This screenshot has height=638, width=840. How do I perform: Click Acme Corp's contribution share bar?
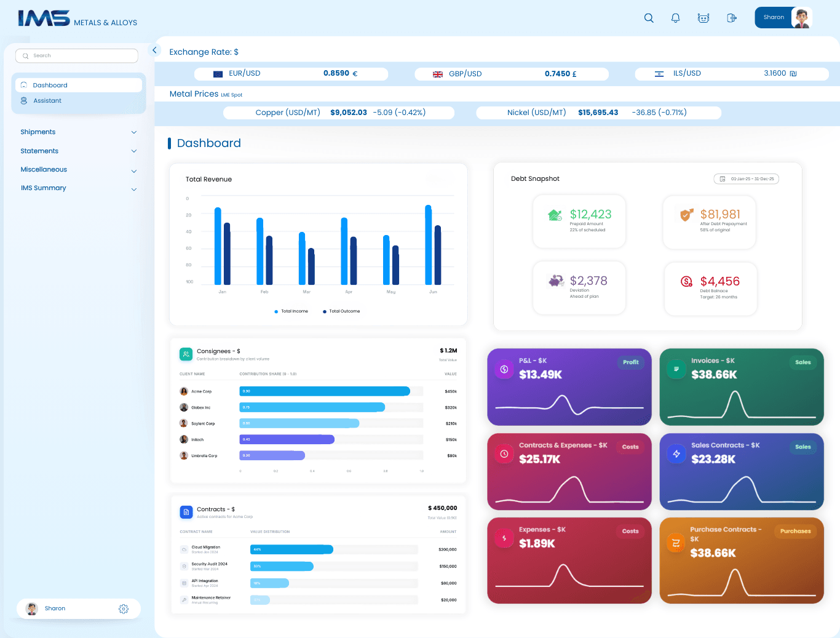[x=325, y=391]
